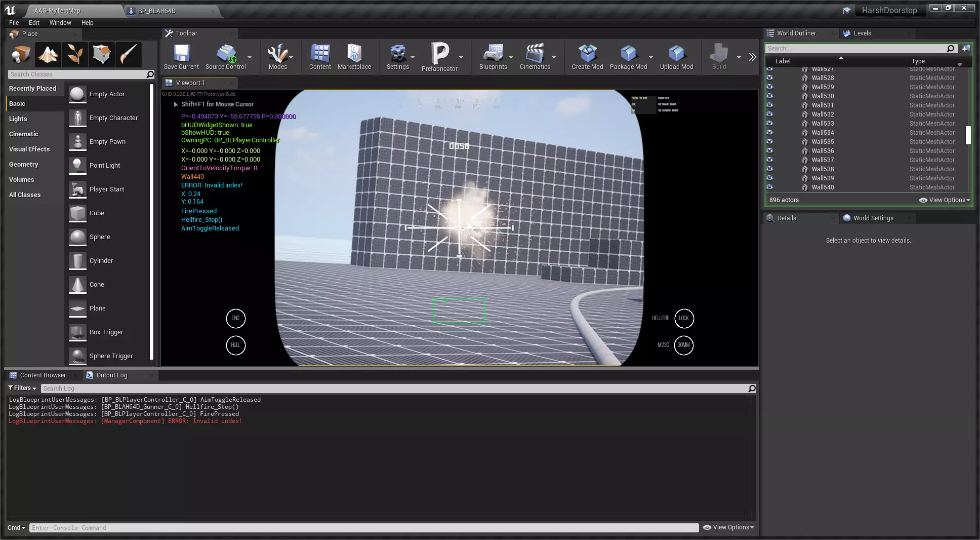Open the Cmd console type dropdown
The image size is (980, 540).
tap(16, 528)
